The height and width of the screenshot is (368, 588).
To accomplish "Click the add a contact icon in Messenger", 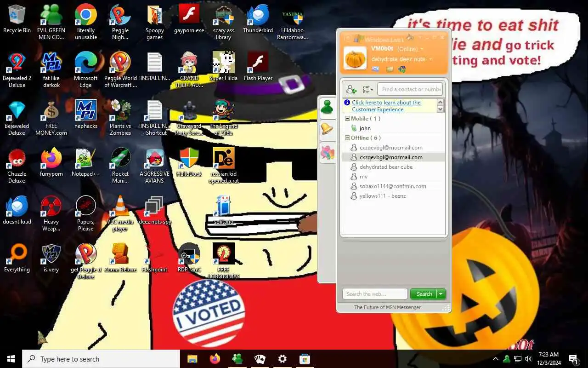I will (x=351, y=89).
